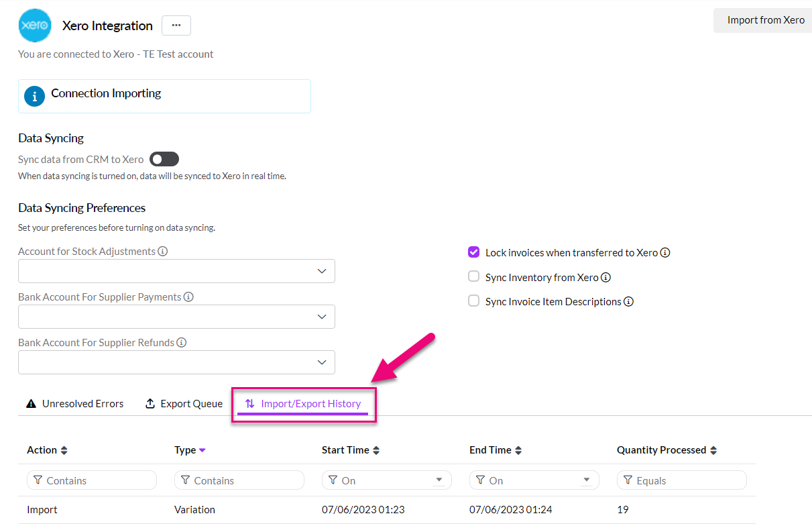
Task: Click the Type column Contains filter field
Action: coord(239,480)
